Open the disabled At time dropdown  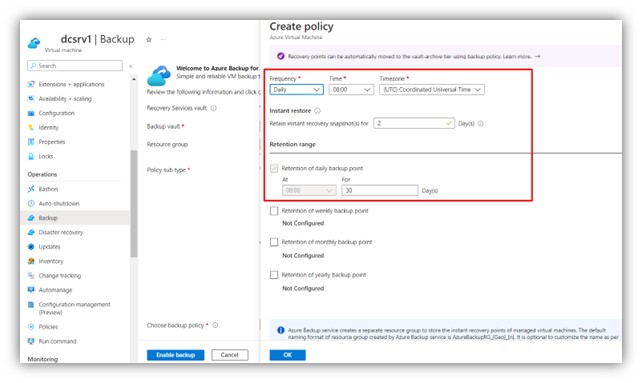coord(309,190)
